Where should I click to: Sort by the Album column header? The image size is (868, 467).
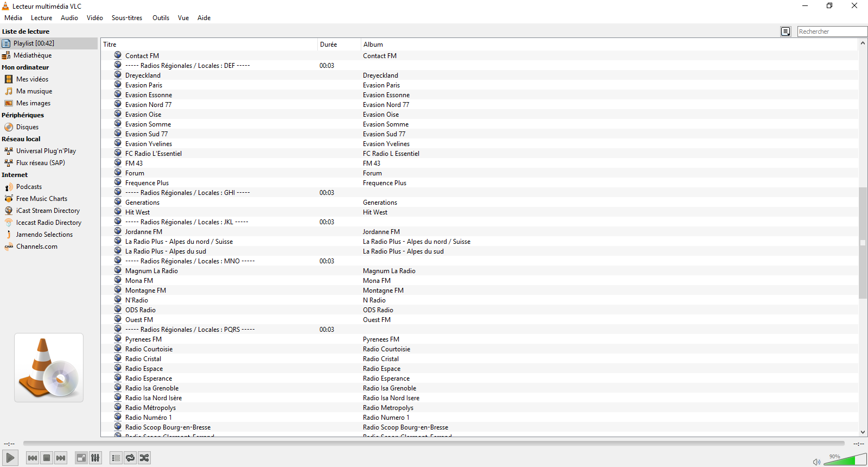pyautogui.click(x=609, y=45)
